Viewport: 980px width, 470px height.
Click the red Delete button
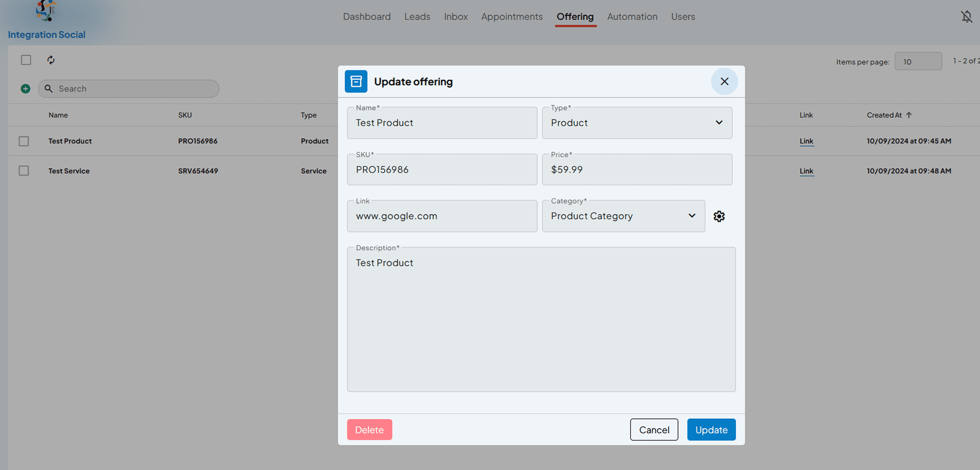(369, 430)
